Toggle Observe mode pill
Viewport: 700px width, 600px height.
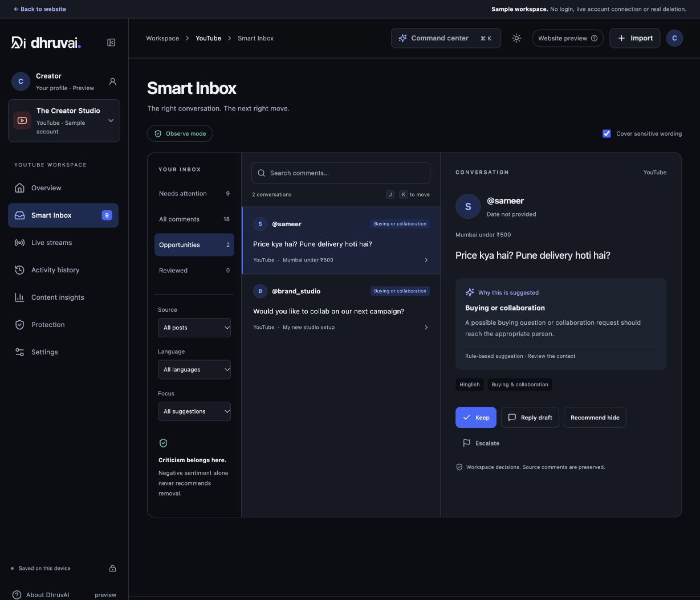(x=180, y=133)
